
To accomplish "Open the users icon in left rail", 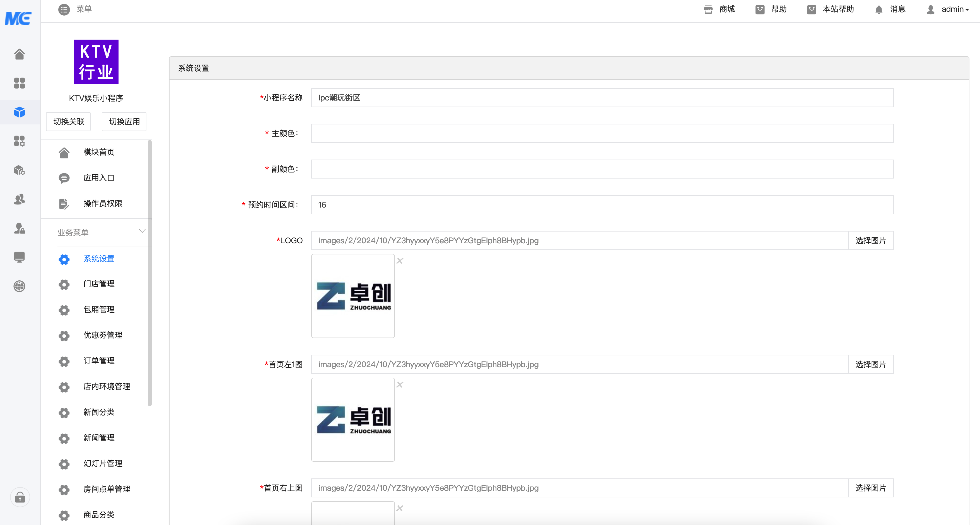I will coord(20,199).
